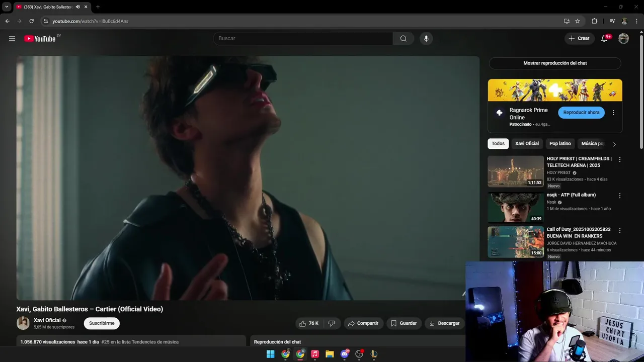This screenshot has width=644, height=362.
Task: Like the video with thumbs up
Action: (x=309, y=323)
